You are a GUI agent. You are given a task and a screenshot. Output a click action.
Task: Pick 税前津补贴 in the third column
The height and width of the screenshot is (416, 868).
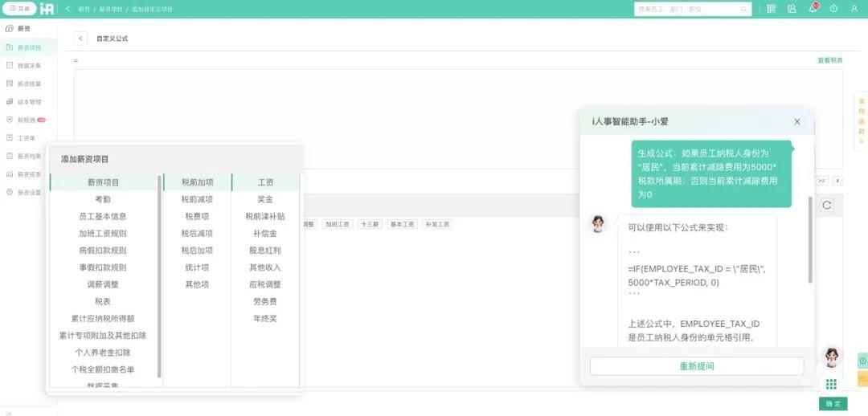tap(265, 216)
